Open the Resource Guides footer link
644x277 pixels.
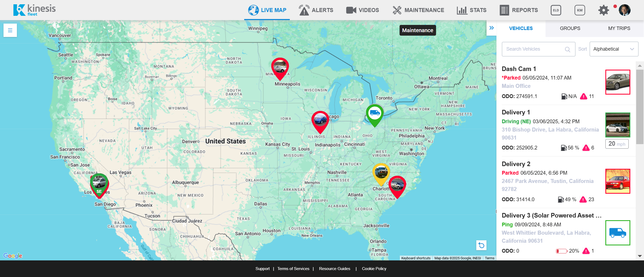(335, 269)
